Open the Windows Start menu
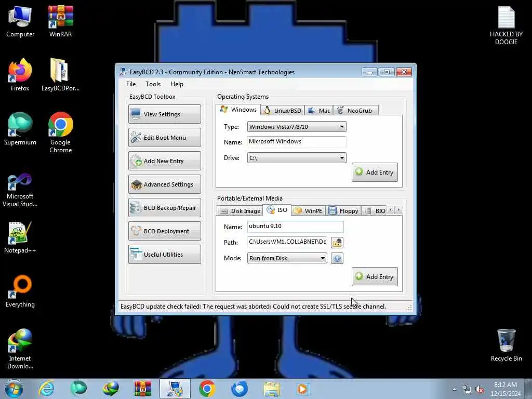Screen dimensions: 532x399 (14, 389)
